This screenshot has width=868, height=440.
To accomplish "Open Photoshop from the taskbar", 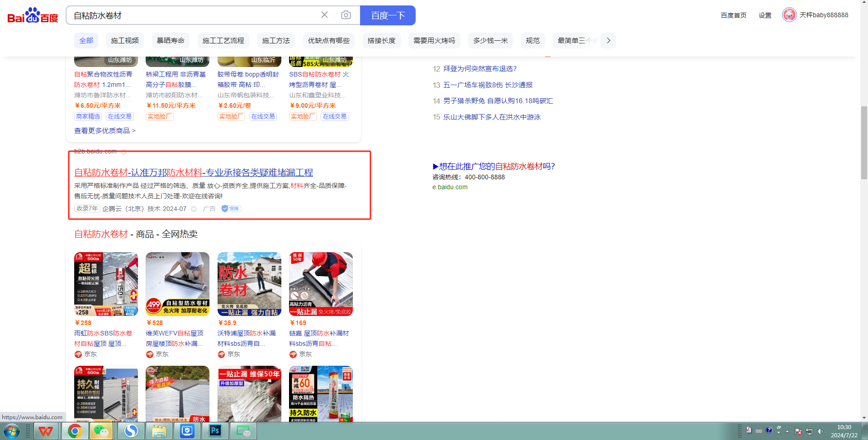I will click(x=215, y=431).
